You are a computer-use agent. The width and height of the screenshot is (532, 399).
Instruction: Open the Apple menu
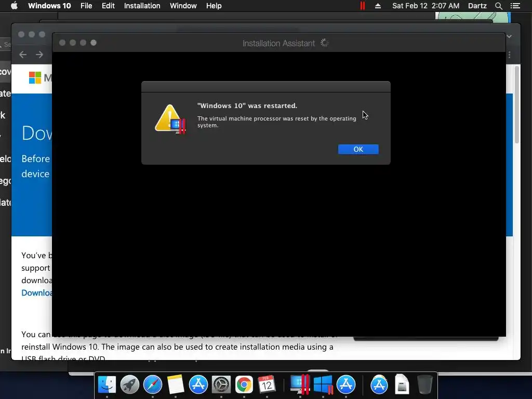click(x=14, y=6)
